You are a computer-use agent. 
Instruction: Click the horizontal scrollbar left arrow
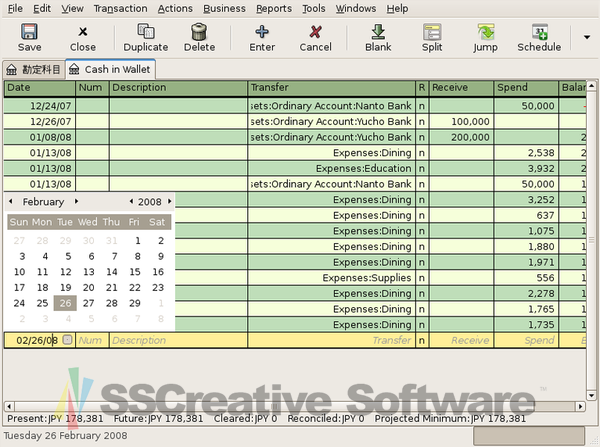(9, 406)
